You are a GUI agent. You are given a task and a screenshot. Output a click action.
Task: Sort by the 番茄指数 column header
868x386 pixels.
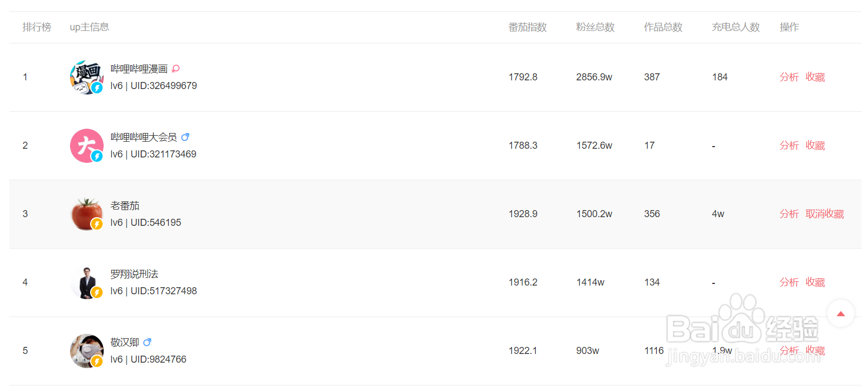pyautogui.click(x=527, y=27)
